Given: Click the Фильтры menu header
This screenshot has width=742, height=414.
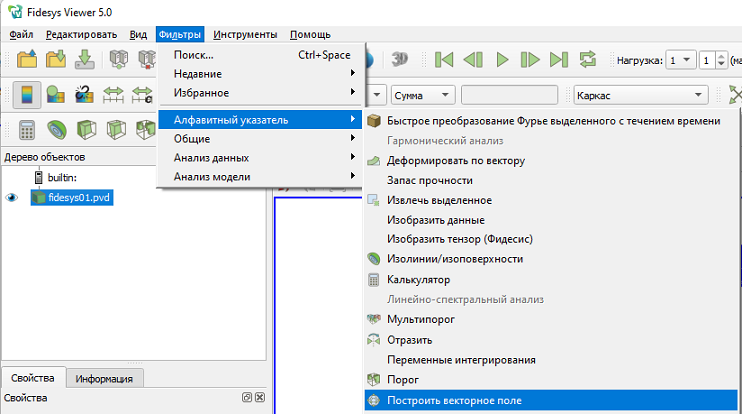Looking at the screenshot, I should (x=180, y=35).
